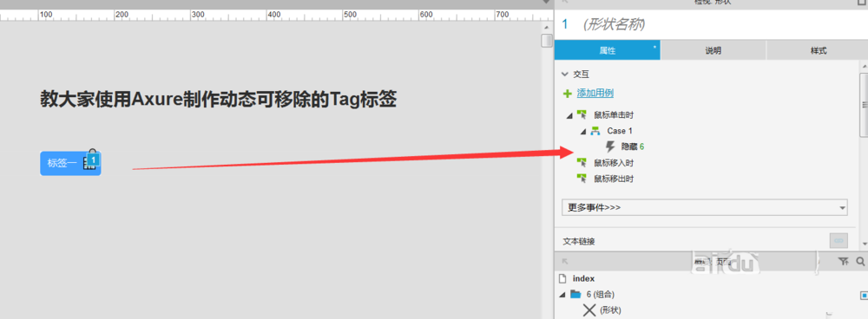Viewport: 868px width, 319px height.
Task: Click the group indicator square for 6 (组合)
Action: point(865,296)
